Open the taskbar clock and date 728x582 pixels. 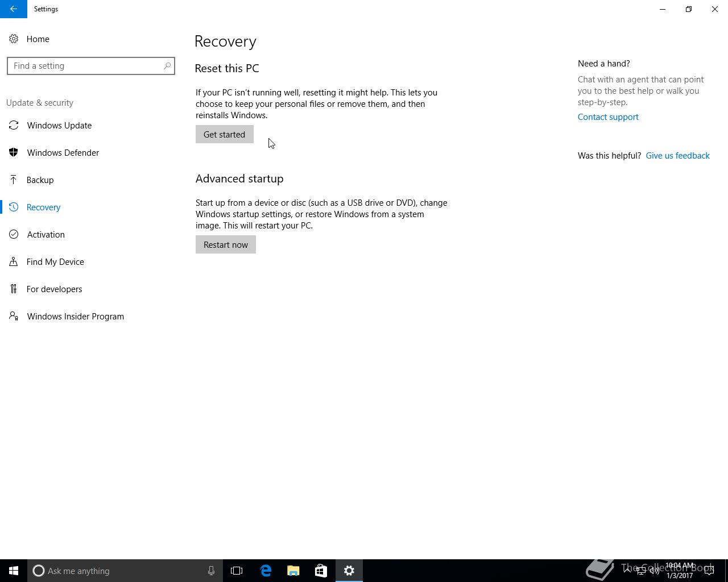(680, 571)
